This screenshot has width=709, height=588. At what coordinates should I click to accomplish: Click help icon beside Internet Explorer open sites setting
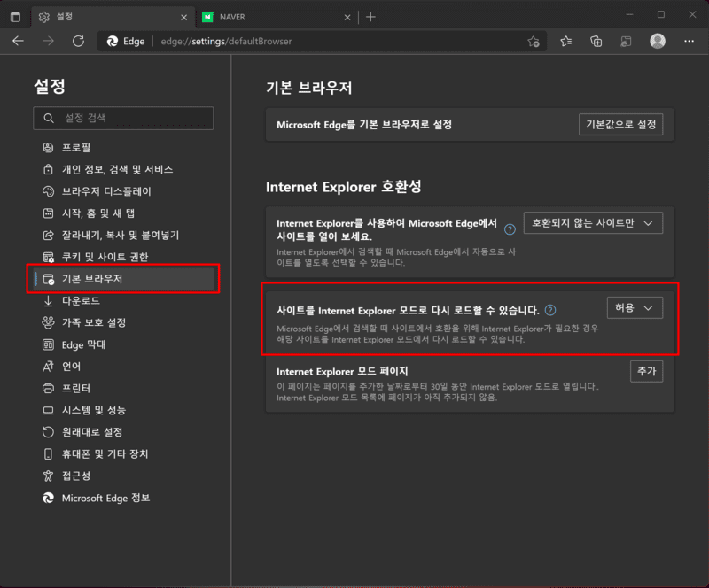pos(510,229)
